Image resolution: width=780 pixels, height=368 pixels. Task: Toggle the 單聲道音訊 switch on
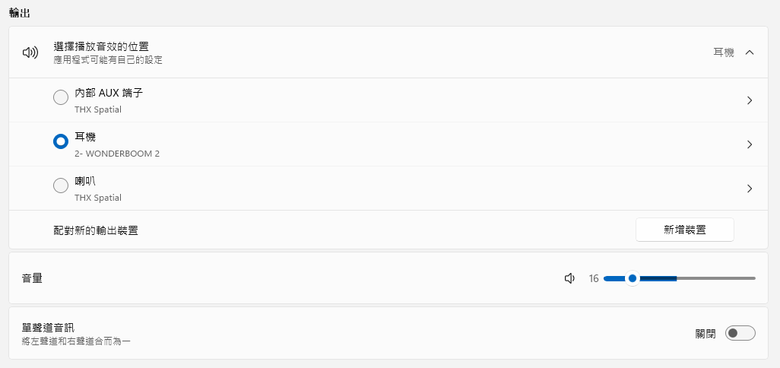coord(740,333)
